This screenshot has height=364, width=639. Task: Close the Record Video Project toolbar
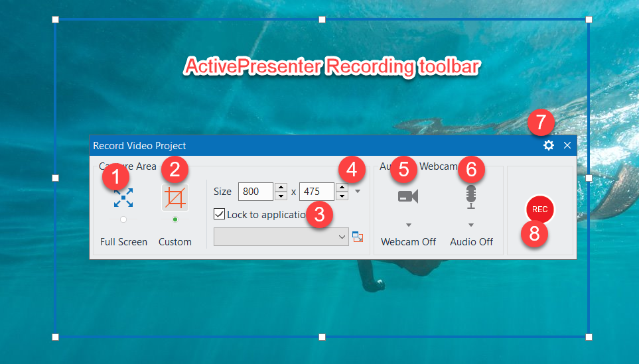[x=567, y=145]
